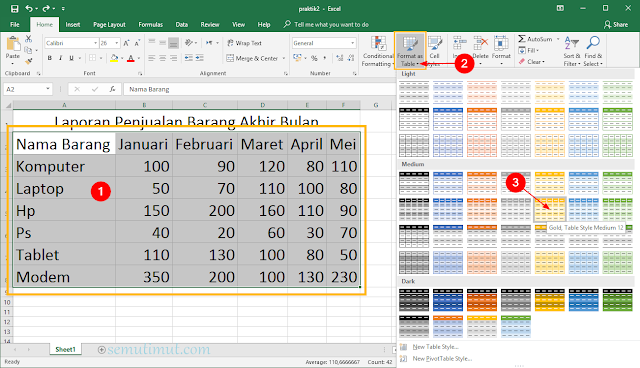Enable Wrap Text
This screenshot has height=368, width=640.
(x=244, y=43)
